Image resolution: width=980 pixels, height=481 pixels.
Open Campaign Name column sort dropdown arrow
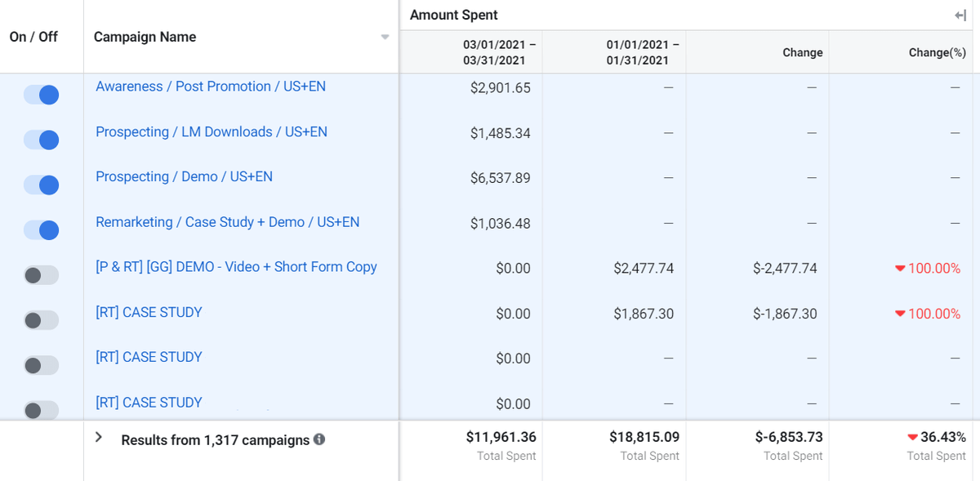pos(385,37)
